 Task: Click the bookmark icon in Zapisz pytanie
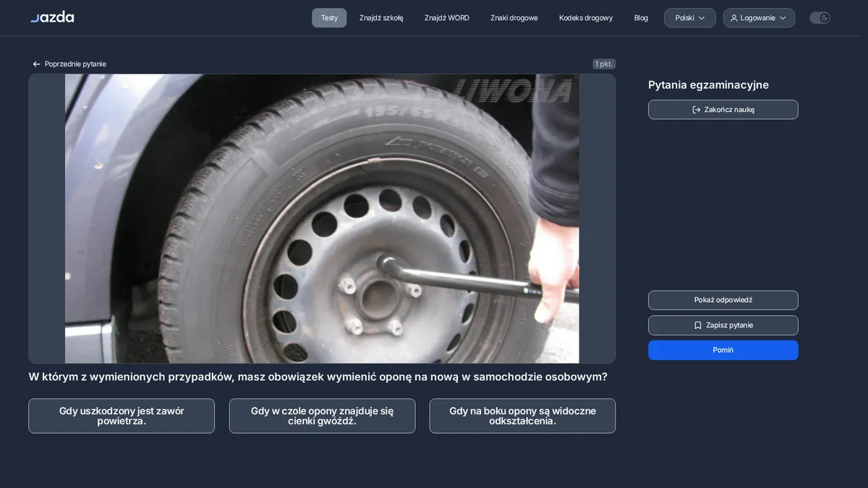point(698,325)
